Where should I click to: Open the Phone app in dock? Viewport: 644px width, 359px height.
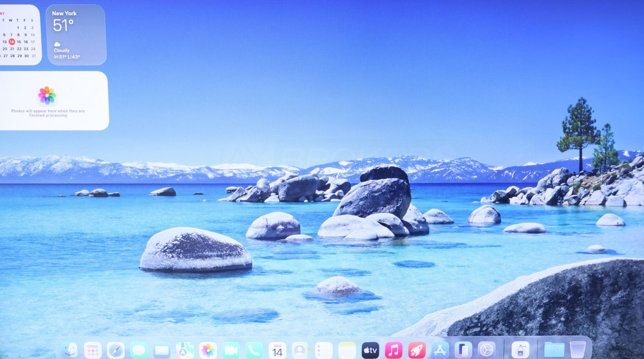pos(254,350)
